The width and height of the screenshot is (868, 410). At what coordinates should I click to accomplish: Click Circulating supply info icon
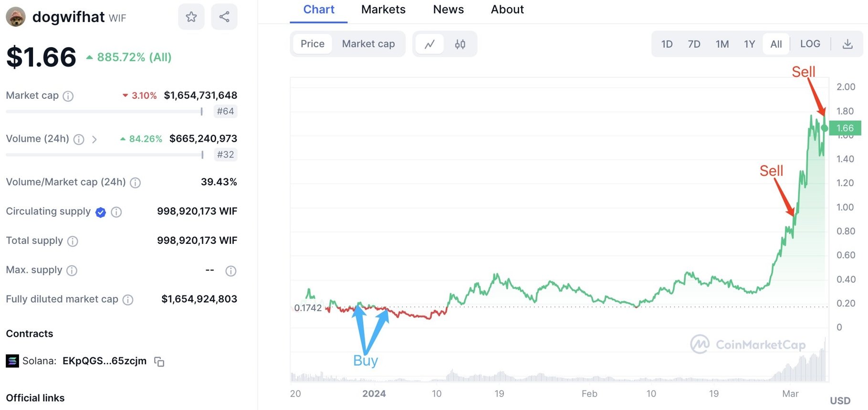116,212
